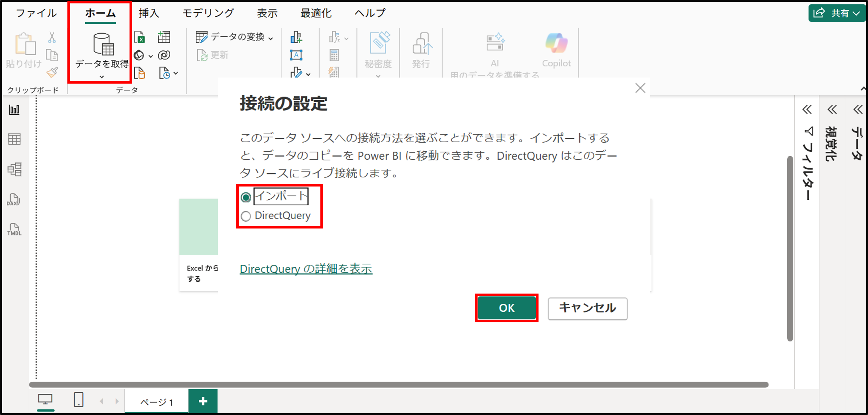Switch to mobile layout icon

(78, 399)
